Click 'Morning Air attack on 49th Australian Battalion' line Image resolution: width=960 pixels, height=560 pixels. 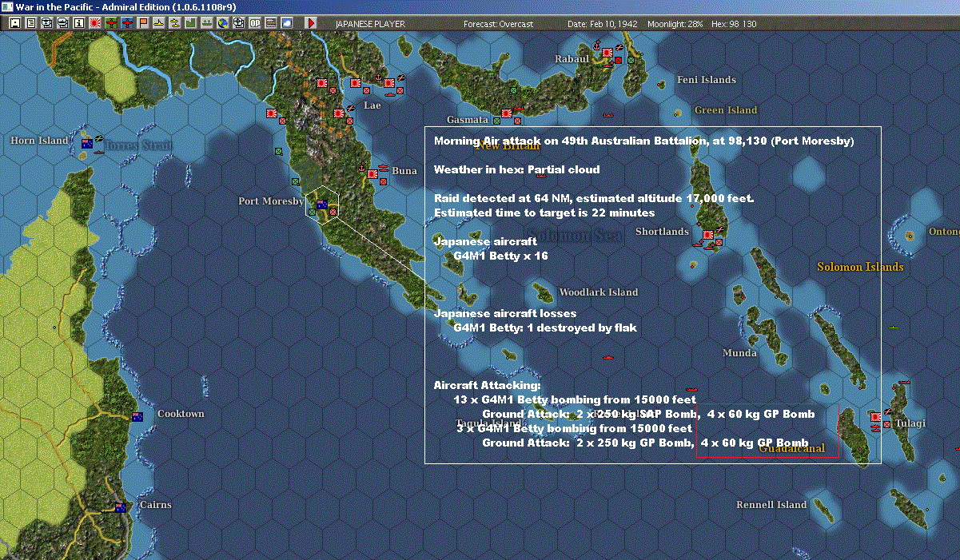coord(643,141)
